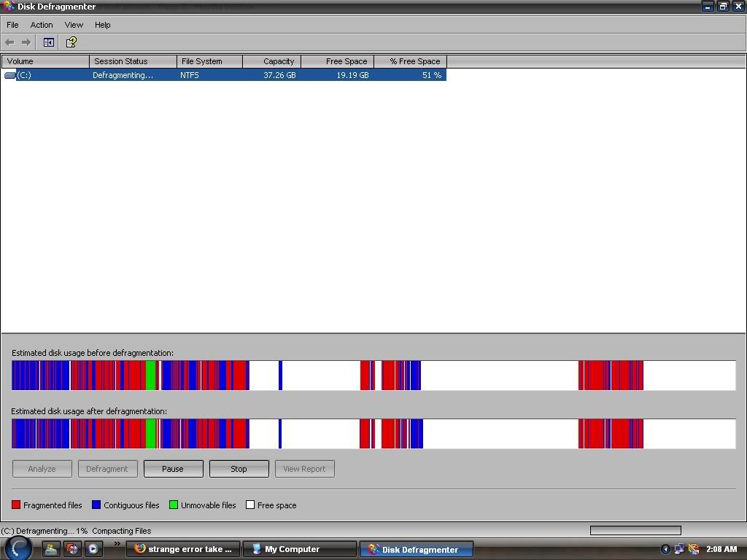
Task: Click the red Fragmented files legend swatch
Action: tap(16, 505)
